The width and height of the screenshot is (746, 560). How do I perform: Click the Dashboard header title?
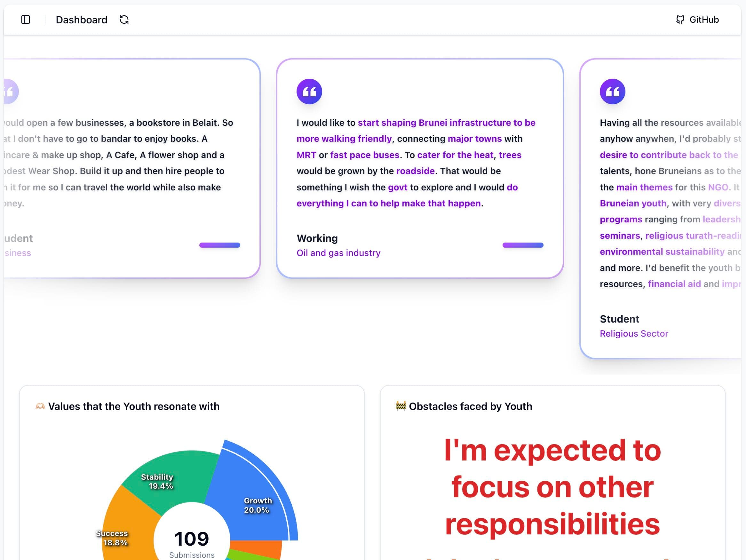click(81, 20)
